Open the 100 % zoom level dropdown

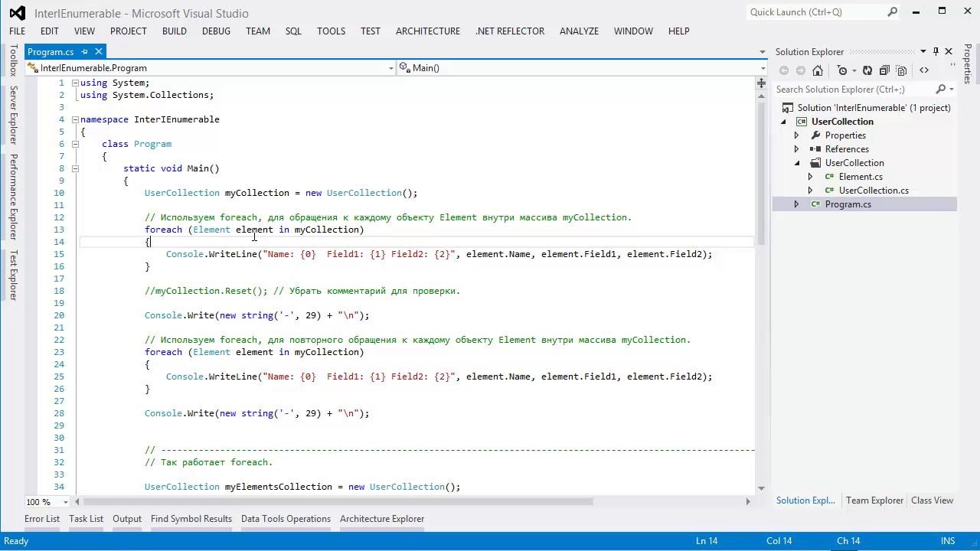pyautogui.click(x=66, y=502)
